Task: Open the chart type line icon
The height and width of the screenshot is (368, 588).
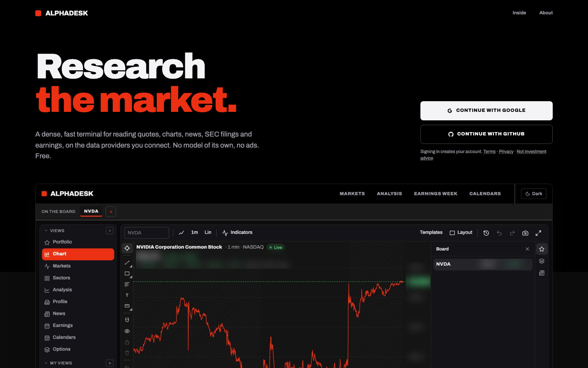Action: 182,233
